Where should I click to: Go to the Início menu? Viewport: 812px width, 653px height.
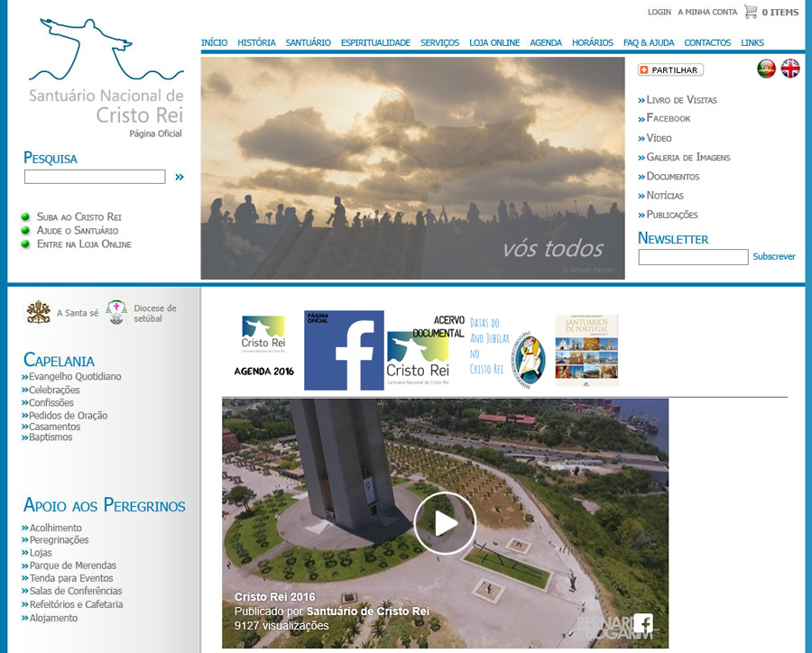[215, 42]
